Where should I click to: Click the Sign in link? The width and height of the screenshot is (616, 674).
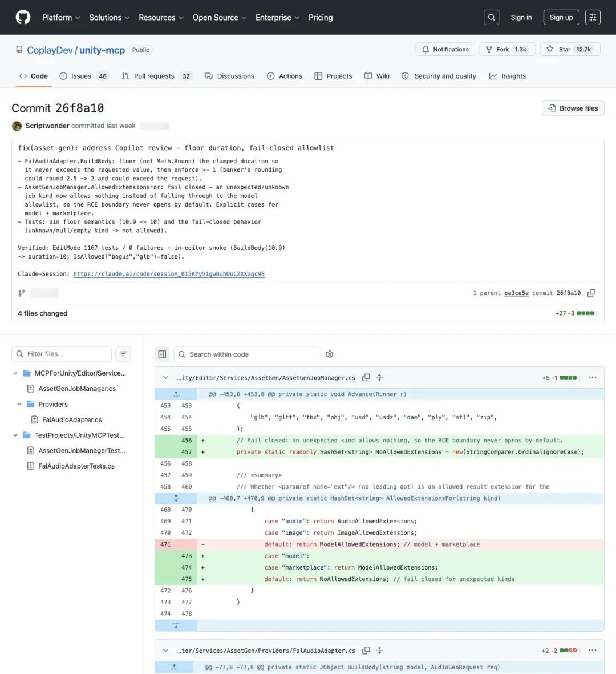(x=521, y=17)
